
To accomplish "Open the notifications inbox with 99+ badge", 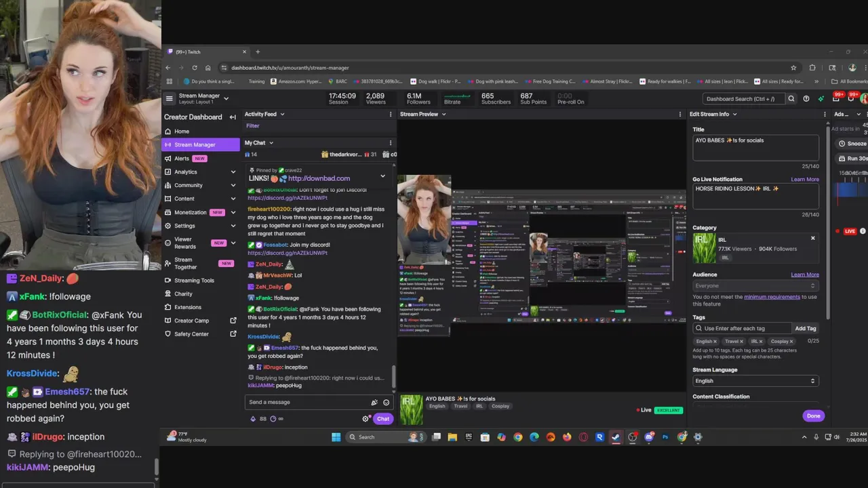I will click(x=835, y=98).
